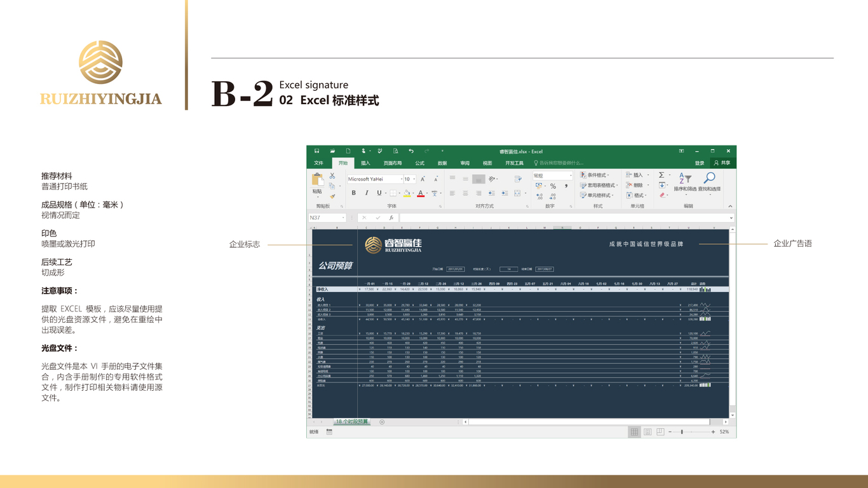Collapse the ribbon with chevron arrow
The width and height of the screenshot is (868, 488).
[x=730, y=206]
